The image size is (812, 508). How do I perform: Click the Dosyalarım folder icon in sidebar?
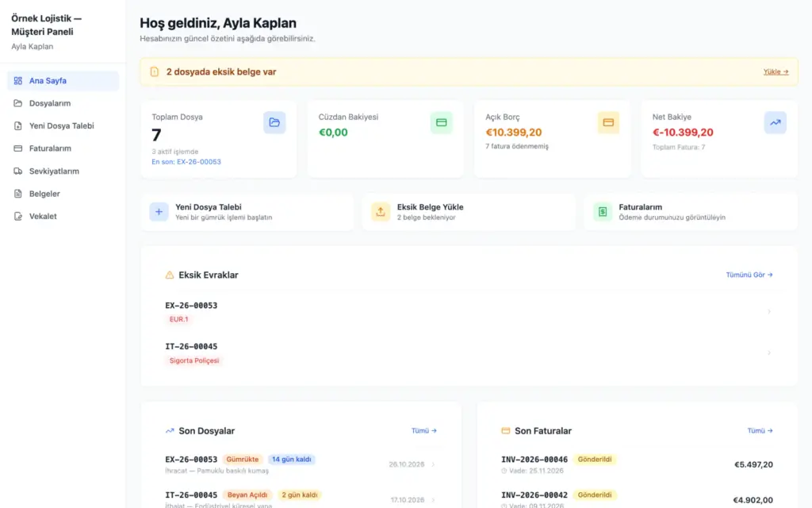pyautogui.click(x=18, y=103)
